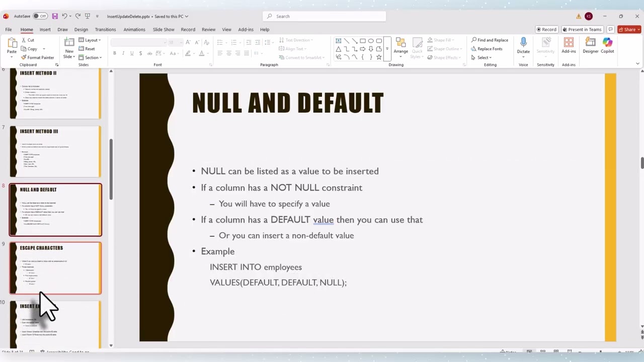Click the Cut scissors command
The height and width of the screenshot is (362, 644).
coord(28,40)
